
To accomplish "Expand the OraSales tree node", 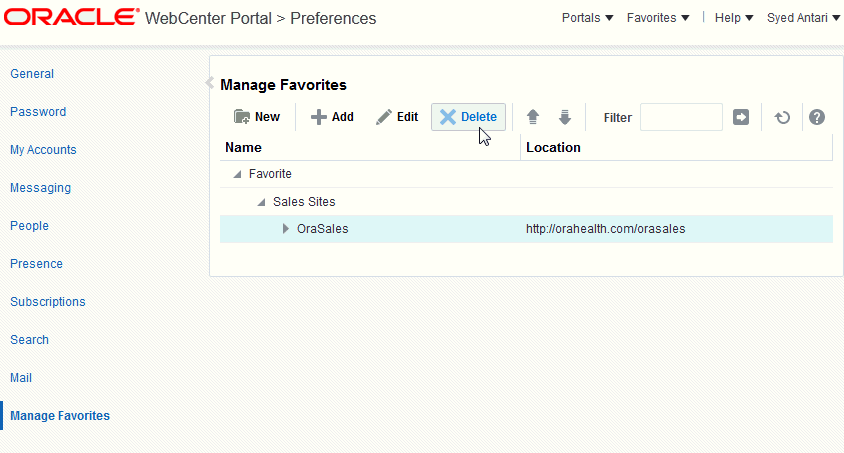I will (x=286, y=229).
